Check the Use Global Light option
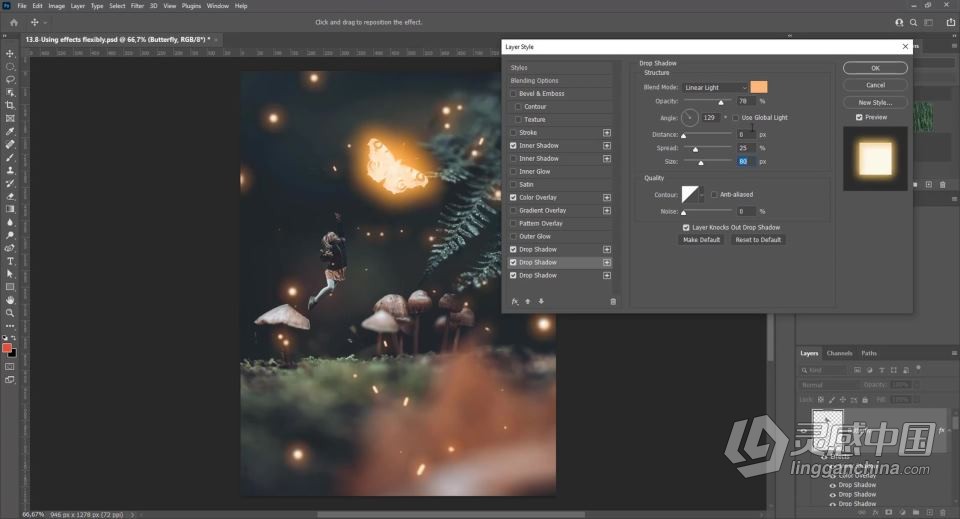The width and height of the screenshot is (960, 519). click(735, 118)
